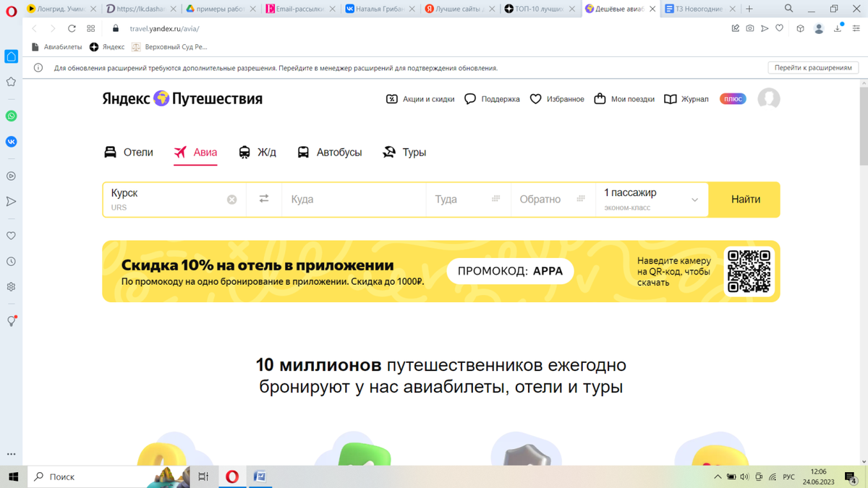Switch to the Отели tab

(x=129, y=153)
